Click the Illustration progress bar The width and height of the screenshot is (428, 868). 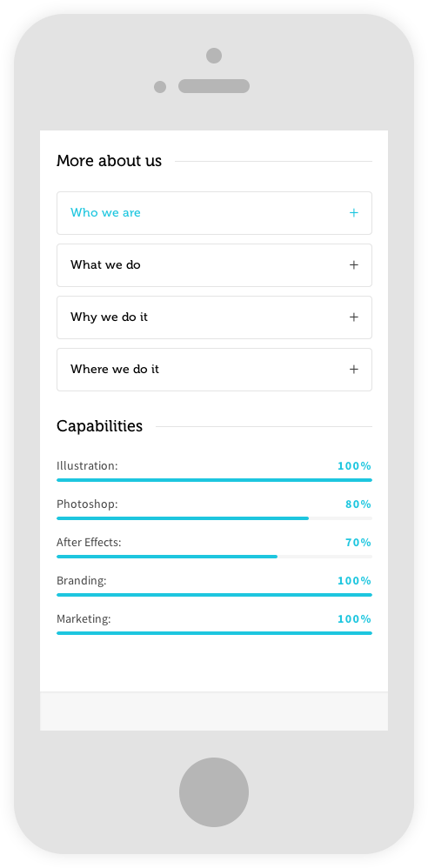point(214,480)
